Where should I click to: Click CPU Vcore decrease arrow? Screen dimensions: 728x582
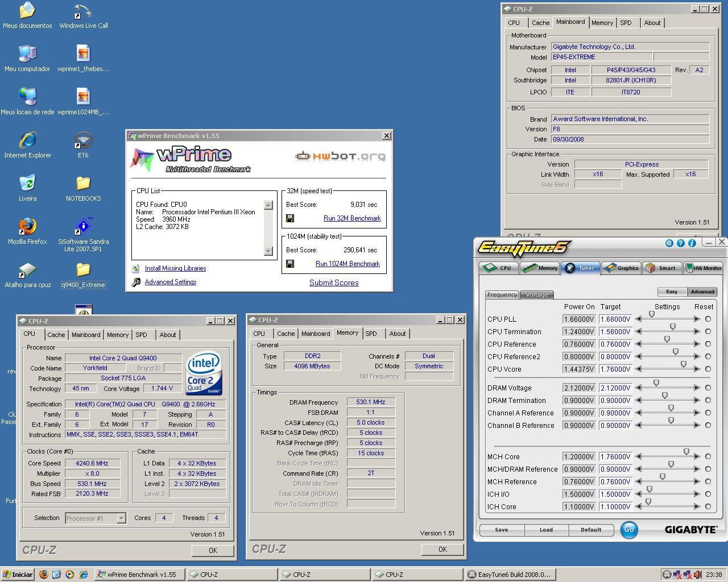coord(638,369)
